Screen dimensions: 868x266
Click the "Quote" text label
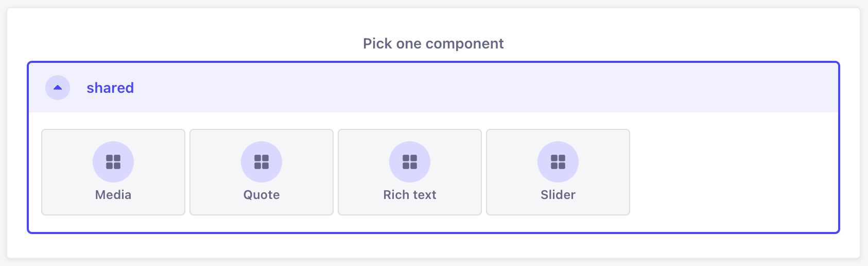pyautogui.click(x=262, y=195)
